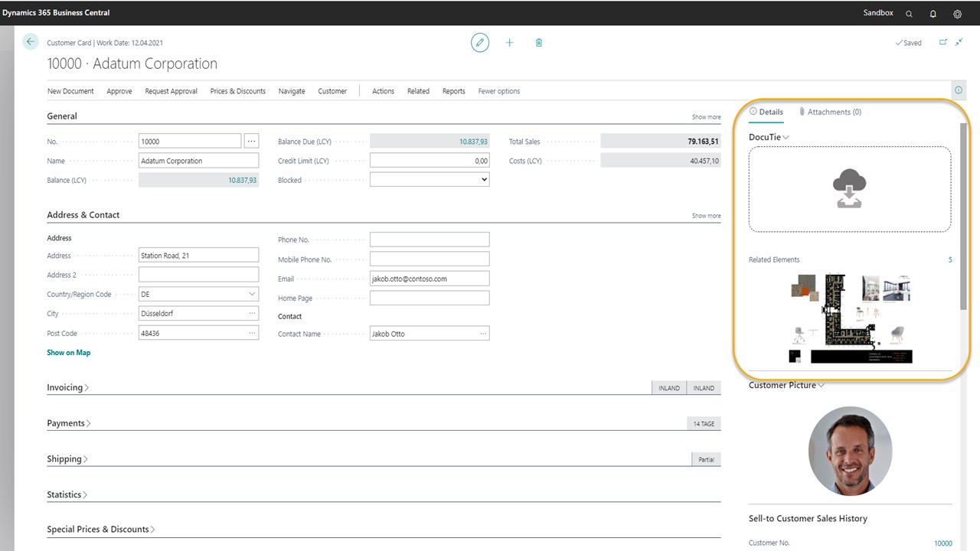The width and height of the screenshot is (980, 551).
Task: Open the Balance (LCY) value 10.837,93
Action: (243, 181)
